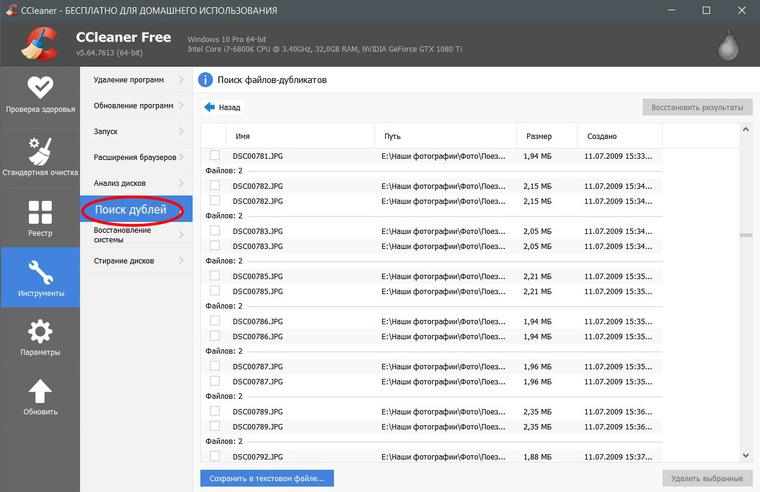Image resolution: width=760 pixels, height=492 pixels.
Task: Open Удаление программ menu item
Action: [136, 79]
